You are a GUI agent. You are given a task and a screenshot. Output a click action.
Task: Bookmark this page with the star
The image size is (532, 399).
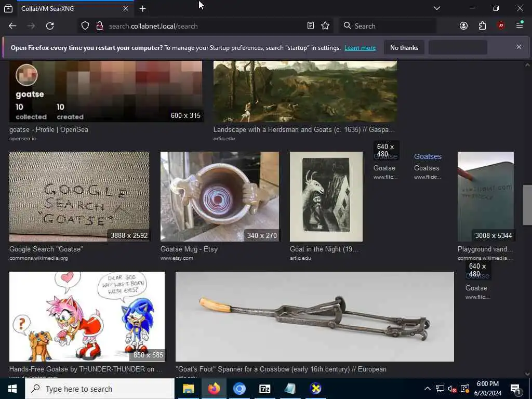pyautogui.click(x=325, y=26)
